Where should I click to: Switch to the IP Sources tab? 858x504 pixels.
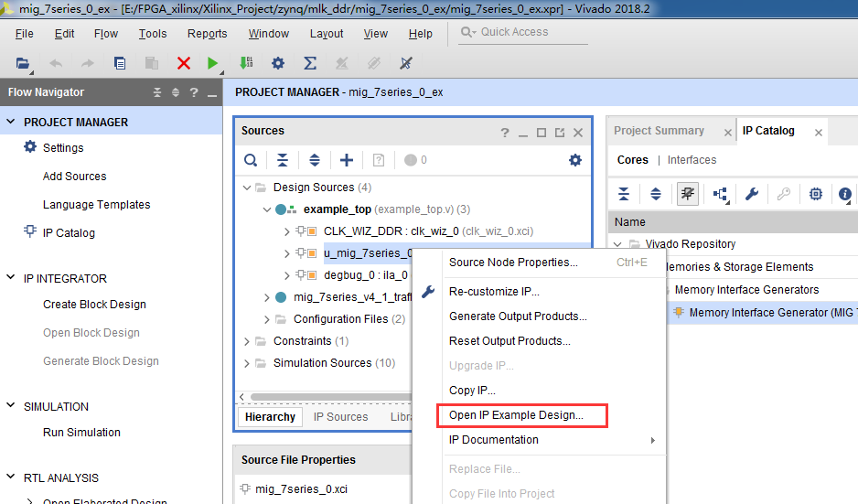click(x=340, y=417)
